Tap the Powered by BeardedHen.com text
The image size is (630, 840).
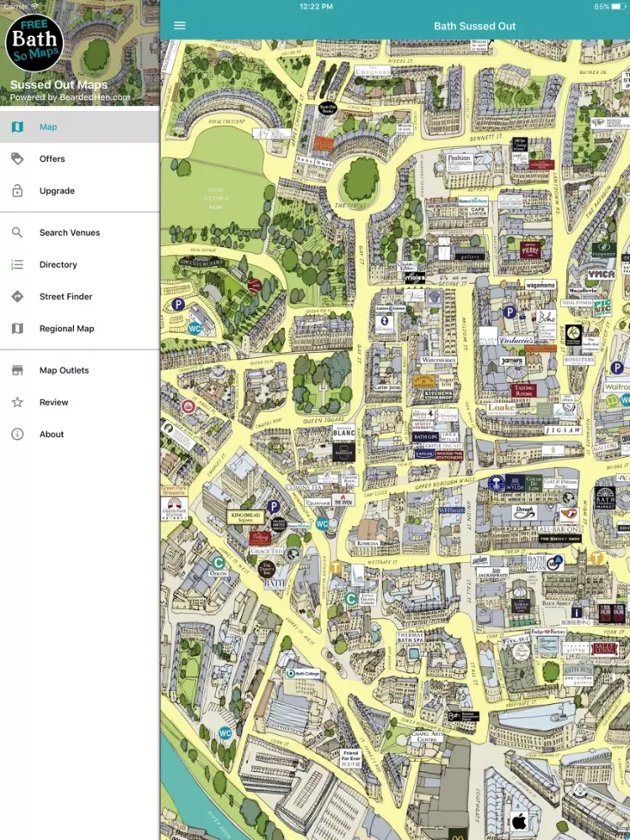(x=71, y=97)
